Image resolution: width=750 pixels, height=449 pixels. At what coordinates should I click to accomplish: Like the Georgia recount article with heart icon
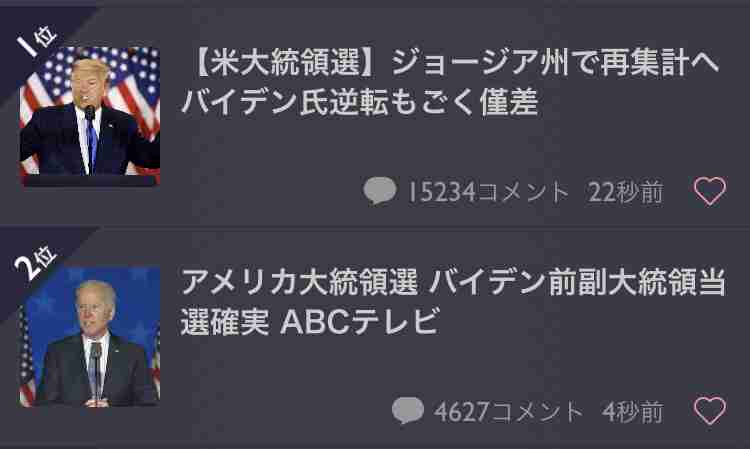pyautogui.click(x=710, y=191)
